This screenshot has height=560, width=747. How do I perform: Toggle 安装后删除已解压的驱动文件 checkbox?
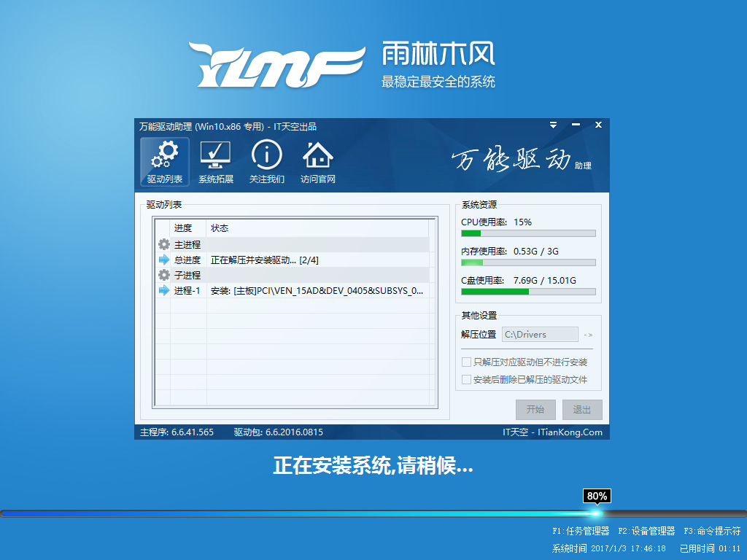[466, 380]
